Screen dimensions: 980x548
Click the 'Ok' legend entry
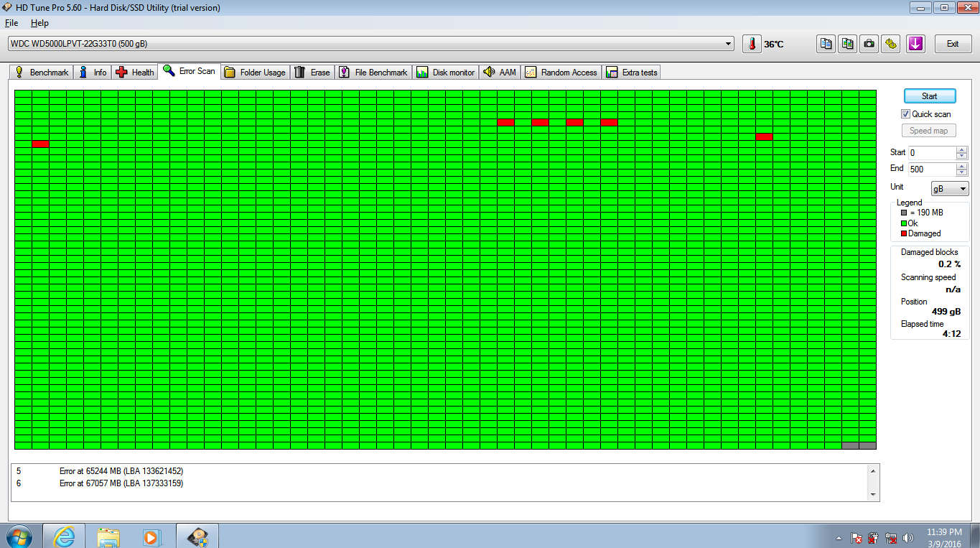click(x=910, y=223)
